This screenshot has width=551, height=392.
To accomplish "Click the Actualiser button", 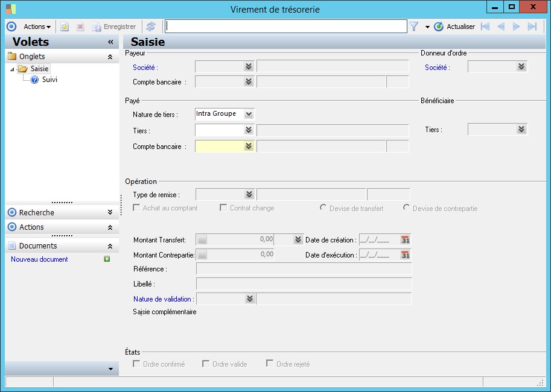I will click(x=454, y=27).
